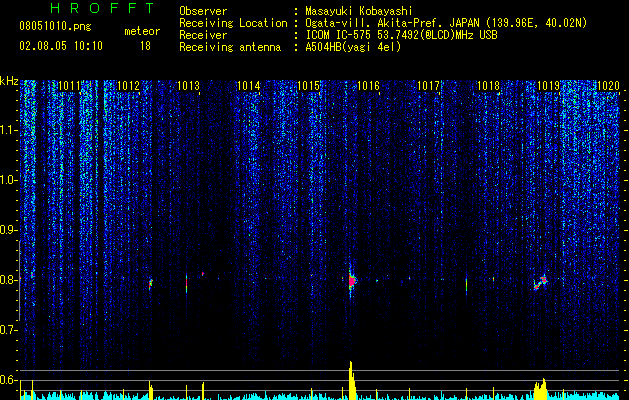Click time marker 1020
Image resolution: width=629 pixels, height=400 pixels.
[x=608, y=85]
